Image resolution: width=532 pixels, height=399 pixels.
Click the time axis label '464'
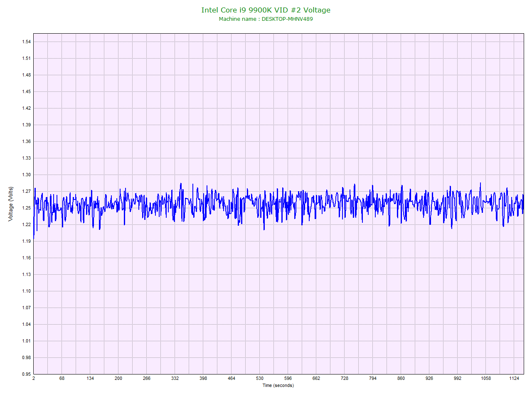click(232, 378)
